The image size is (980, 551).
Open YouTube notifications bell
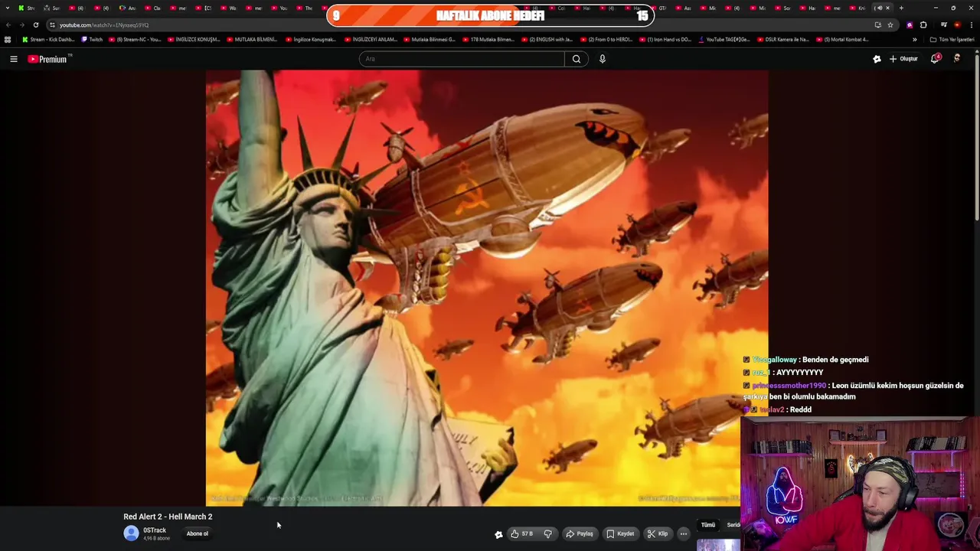tap(935, 59)
